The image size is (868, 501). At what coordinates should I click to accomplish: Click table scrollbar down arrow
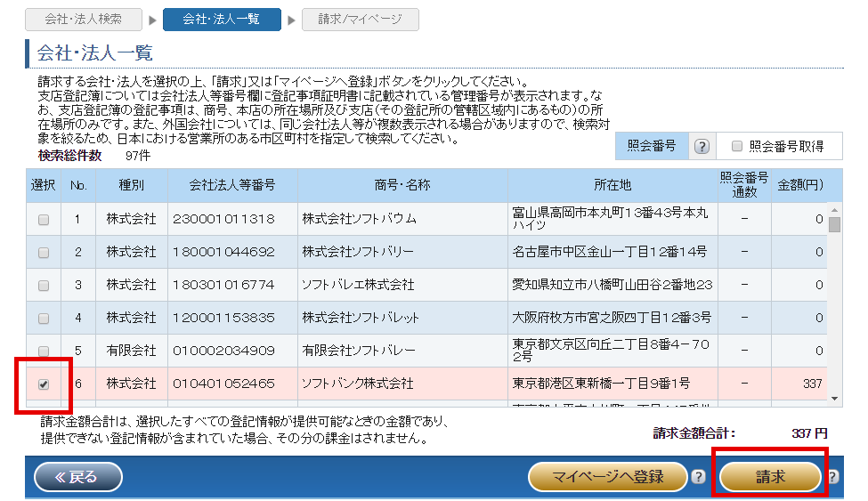835,399
